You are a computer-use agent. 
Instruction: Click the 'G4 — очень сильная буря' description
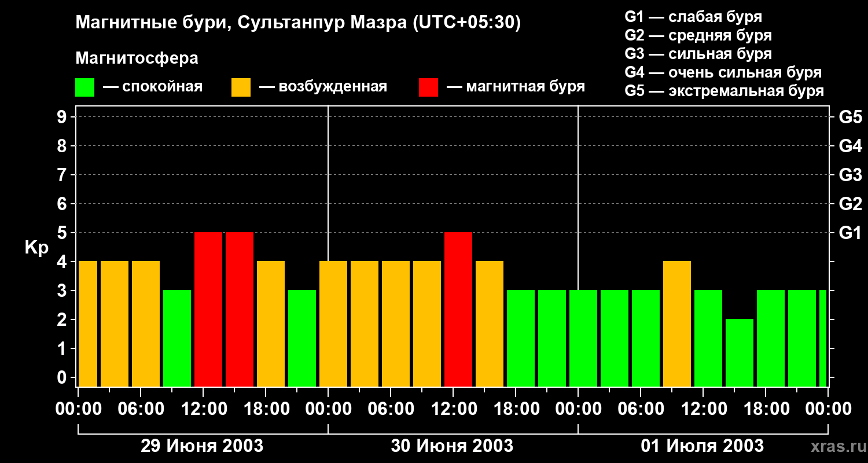[723, 72]
